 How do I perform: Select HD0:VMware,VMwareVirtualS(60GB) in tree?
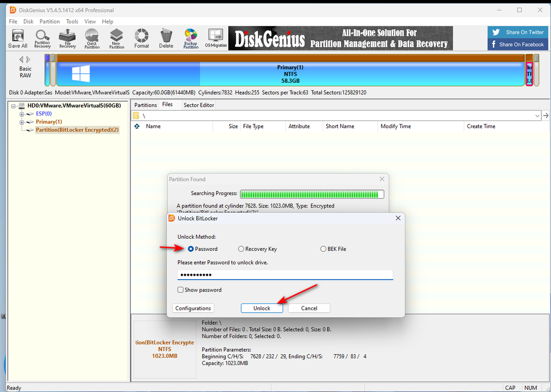pos(74,105)
